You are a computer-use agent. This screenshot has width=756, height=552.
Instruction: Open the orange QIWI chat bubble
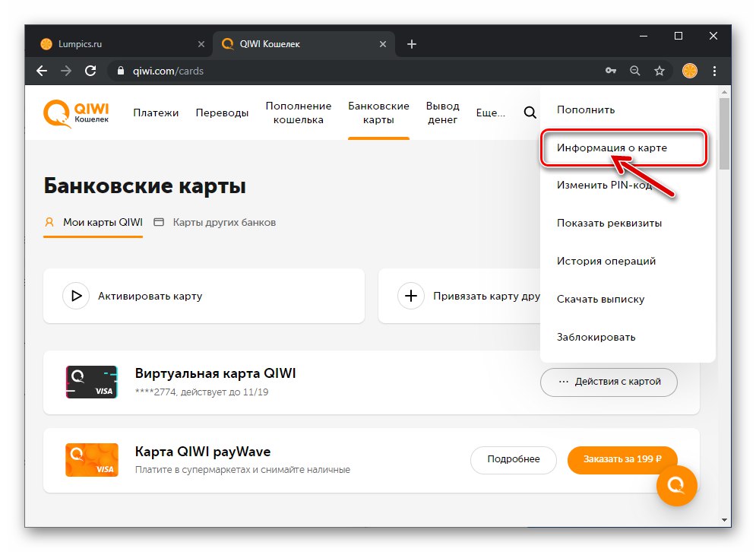676,485
